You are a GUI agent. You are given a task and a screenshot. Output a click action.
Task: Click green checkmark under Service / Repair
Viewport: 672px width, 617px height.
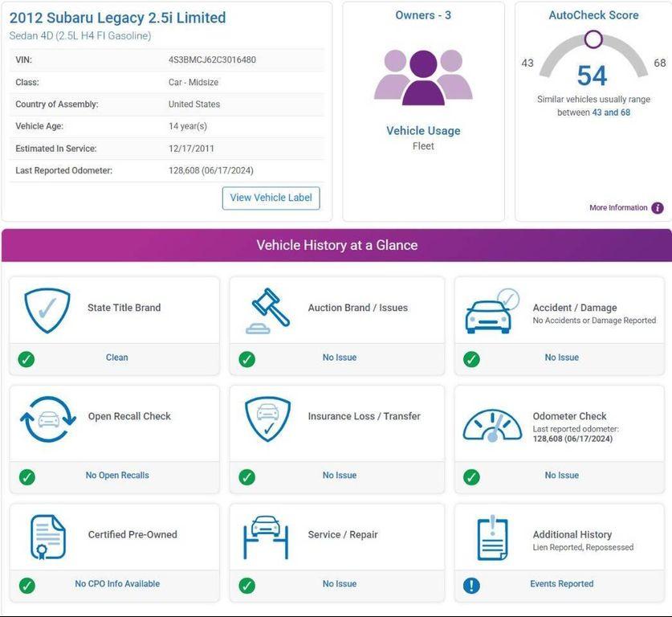pyautogui.click(x=246, y=586)
